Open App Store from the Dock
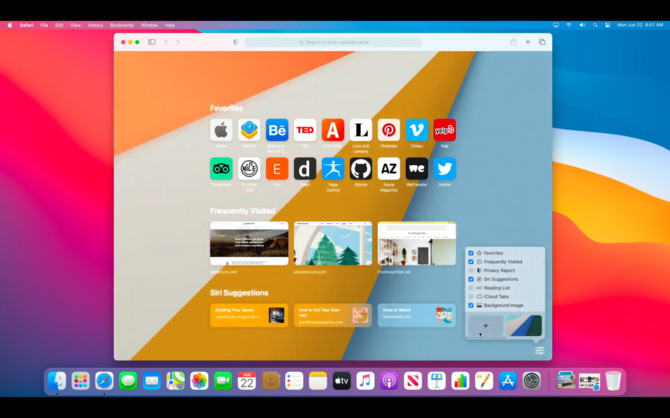 coord(508,380)
